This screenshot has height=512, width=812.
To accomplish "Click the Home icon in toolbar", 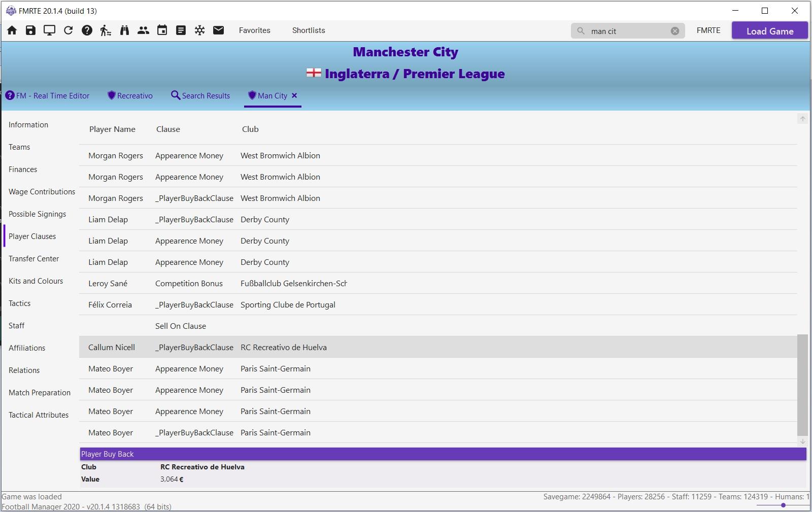I will click(x=12, y=30).
